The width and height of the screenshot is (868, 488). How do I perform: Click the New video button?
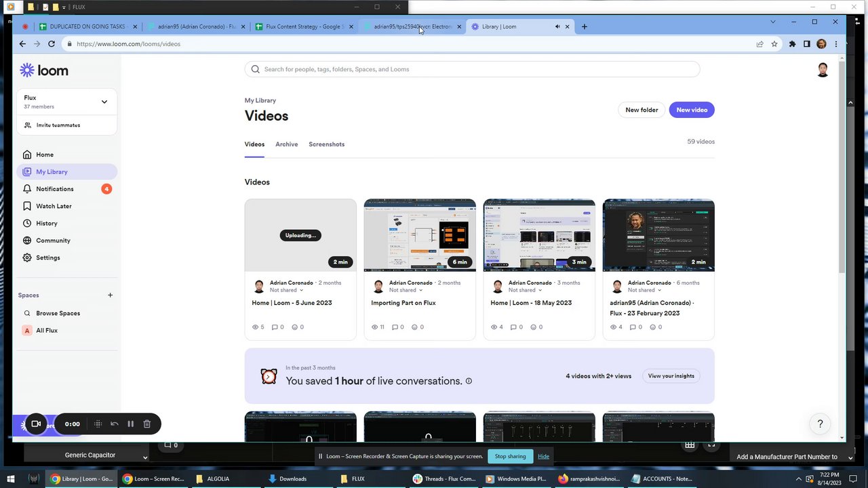click(x=692, y=110)
